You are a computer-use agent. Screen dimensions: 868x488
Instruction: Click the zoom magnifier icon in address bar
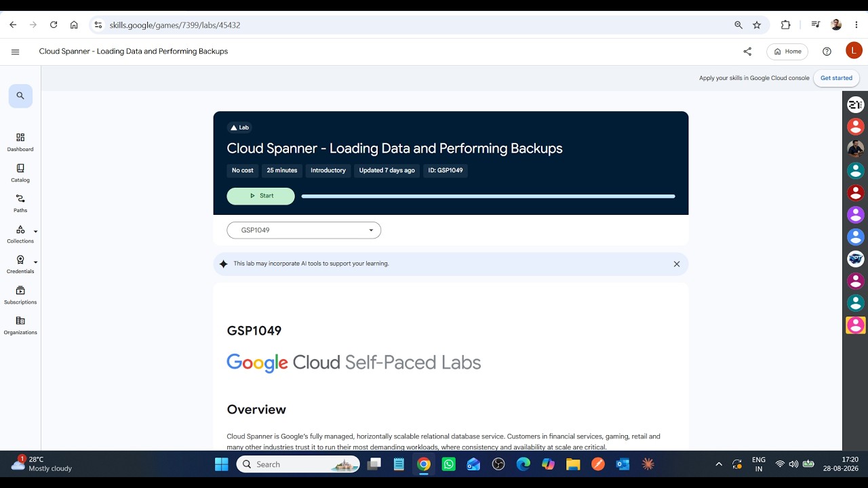coord(738,25)
